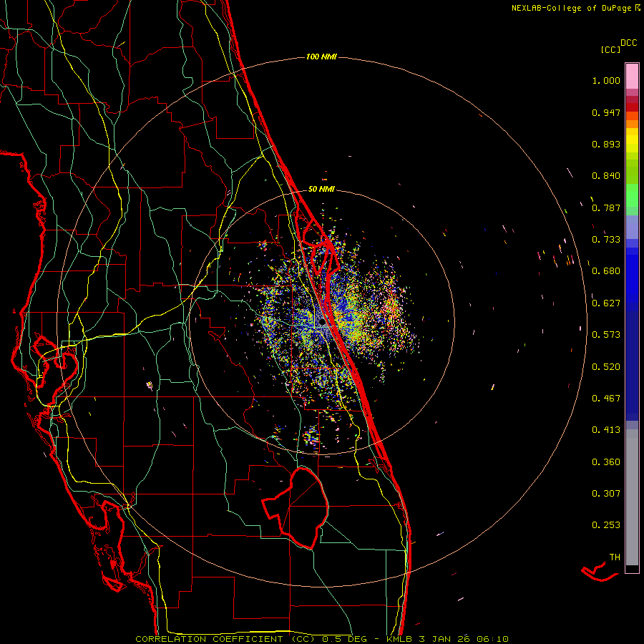Select the 0.573 scale value
The width and height of the screenshot is (644, 644).
(606, 335)
